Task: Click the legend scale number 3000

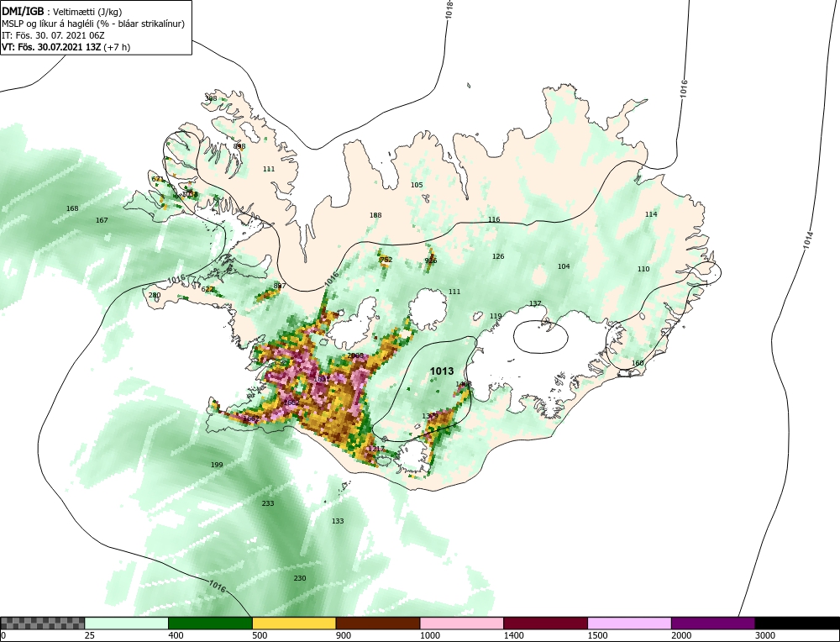Action: coord(764,635)
